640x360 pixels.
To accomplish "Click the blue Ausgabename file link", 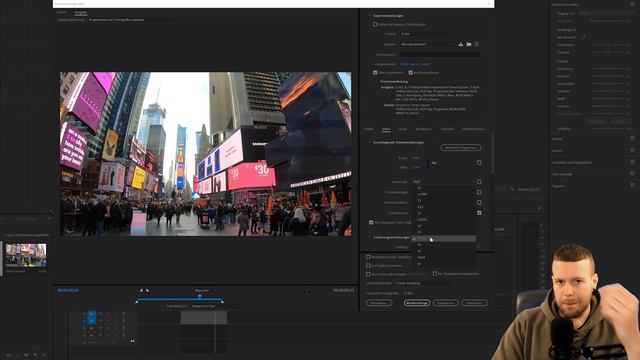I will pos(415,64).
